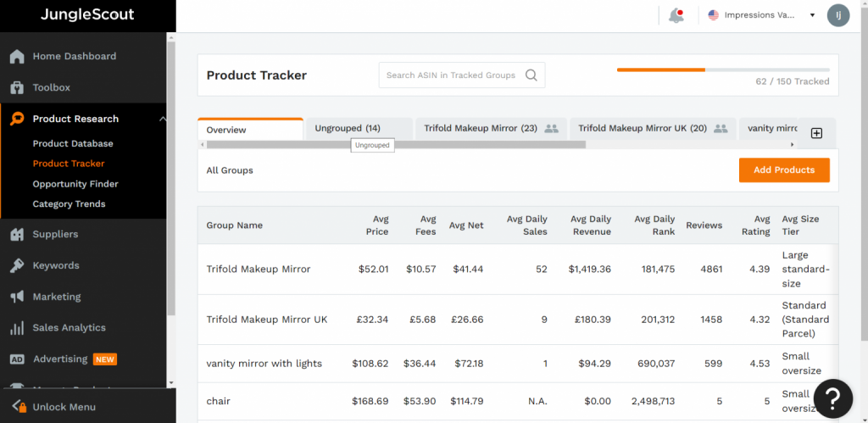Open the partially visible vanity mirror tab
Viewport: 868px width, 423px height.
point(768,129)
